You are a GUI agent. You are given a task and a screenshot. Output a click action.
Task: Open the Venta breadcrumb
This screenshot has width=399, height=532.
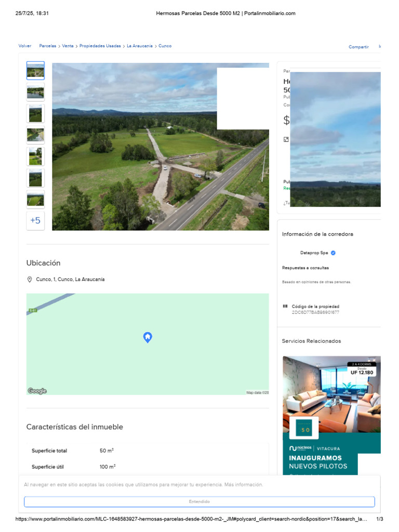click(x=68, y=46)
